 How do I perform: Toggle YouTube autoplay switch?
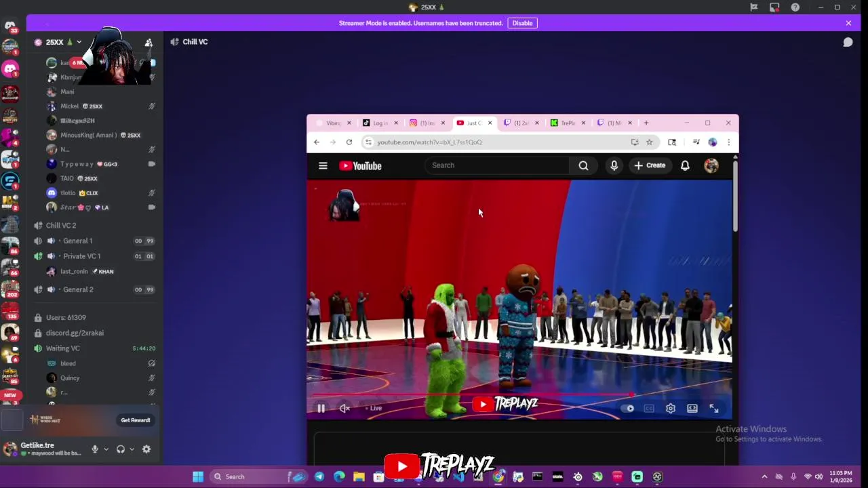pyautogui.click(x=629, y=408)
